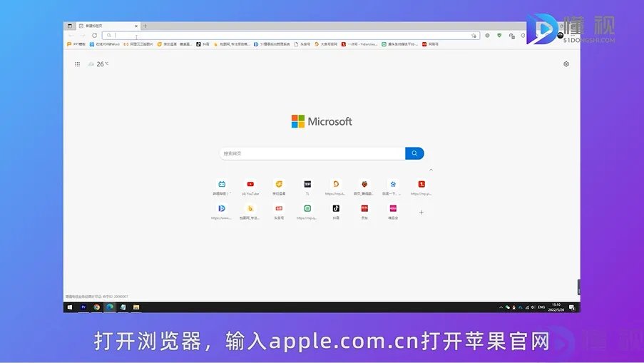Viewport: 644px width, 363px height.
Task: Open the tab actions menu icon
Action: (70, 26)
